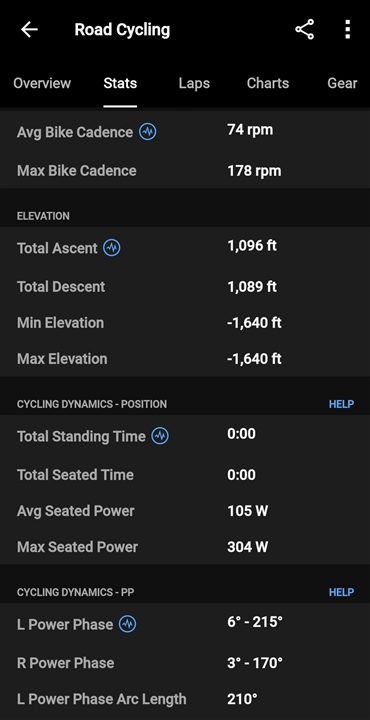The image size is (370, 720).
Task: Open the three-dot overflow menu
Action: point(348,30)
